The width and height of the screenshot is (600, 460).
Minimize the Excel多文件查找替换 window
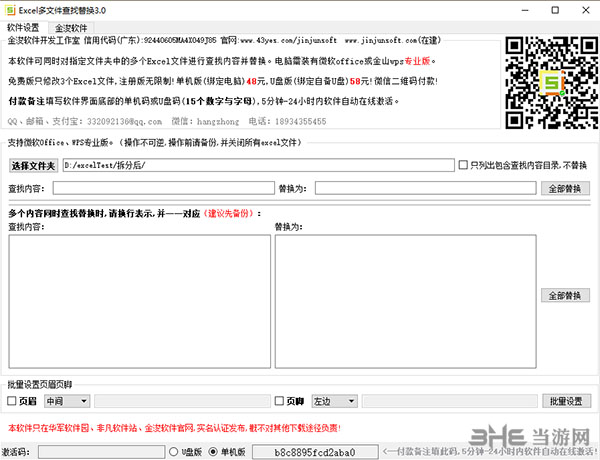tap(525, 10)
